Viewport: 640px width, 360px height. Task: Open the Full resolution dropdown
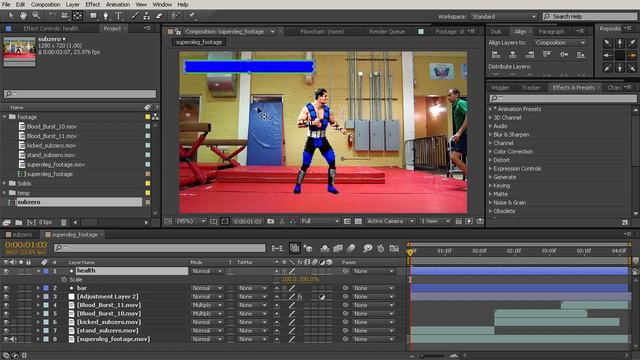tap(320, 221)
